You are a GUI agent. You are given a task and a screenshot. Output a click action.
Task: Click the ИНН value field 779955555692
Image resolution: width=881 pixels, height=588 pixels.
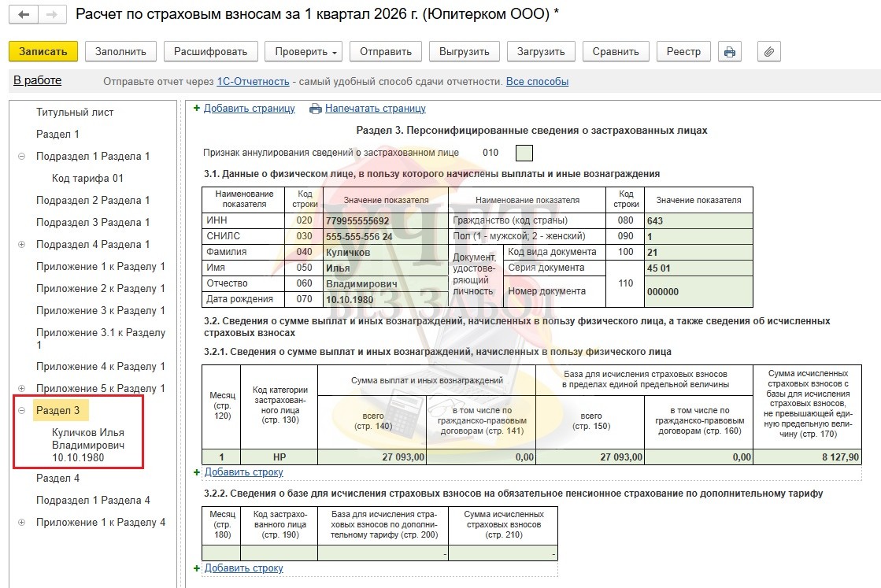tap(383, 221)
